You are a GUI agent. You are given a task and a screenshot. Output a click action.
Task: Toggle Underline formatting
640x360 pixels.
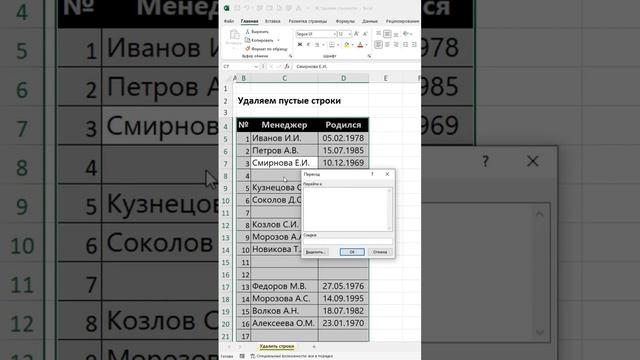(317, 45)
